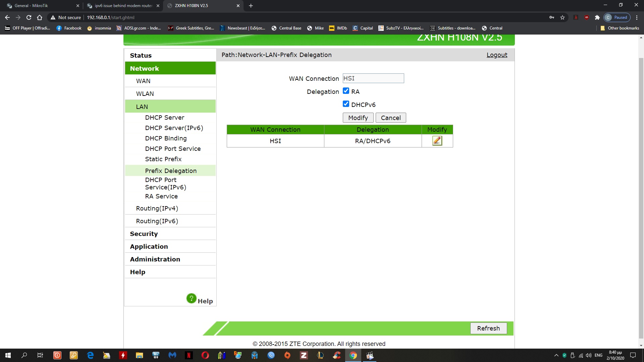Viewport: 644px width, 362px height.
Task: Click the pencil edit icon in HSI row
Action: (437, 141)
